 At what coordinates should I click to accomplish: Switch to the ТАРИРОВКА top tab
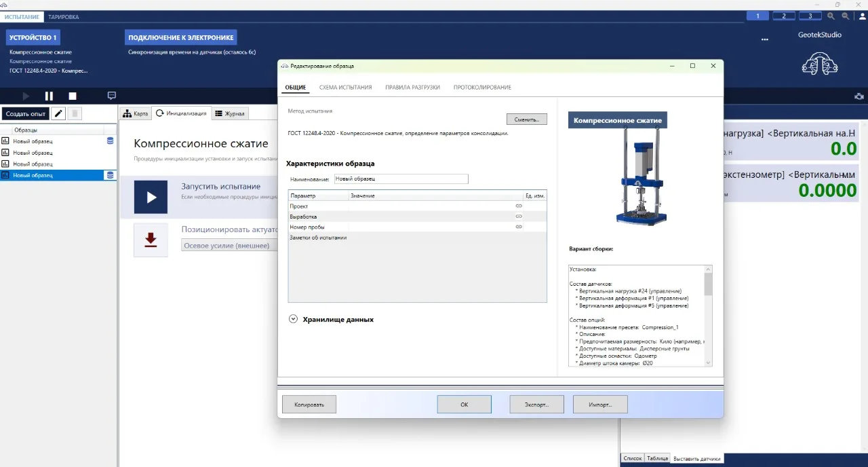(63, 16)
